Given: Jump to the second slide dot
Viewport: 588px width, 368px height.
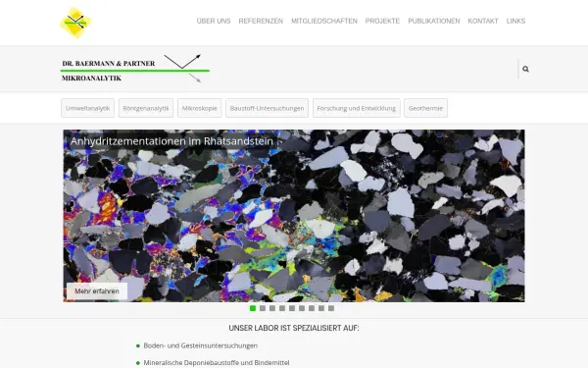Looking at the screenshot, I should click(263, 308).
